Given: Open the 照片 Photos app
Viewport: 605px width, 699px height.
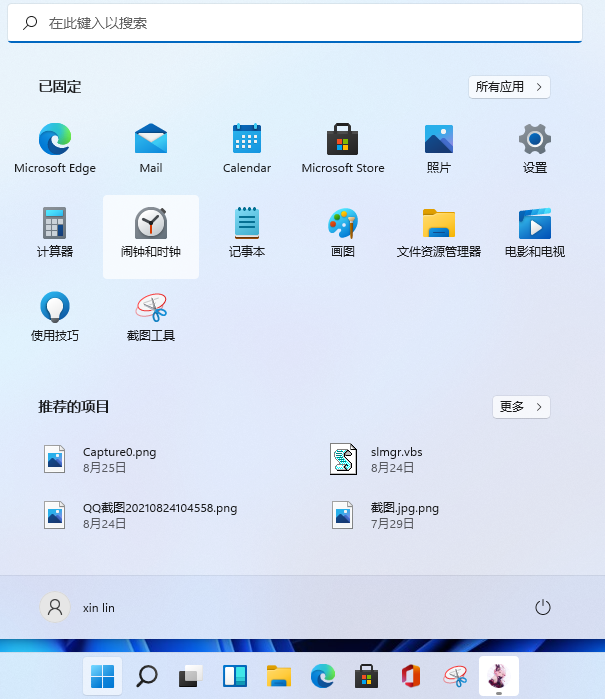Looking at the screenshot, I should point(439,148).
